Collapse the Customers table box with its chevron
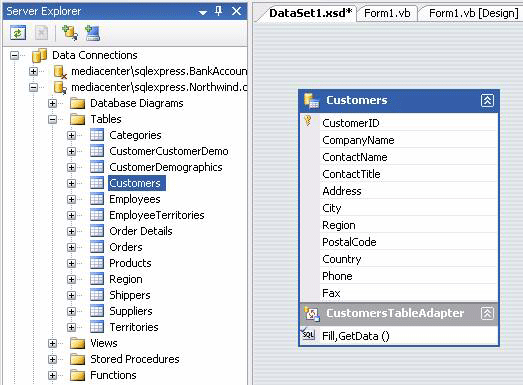The width and height of the screenshot is (523, 385). pyautogui.click(x=487, y=100)
